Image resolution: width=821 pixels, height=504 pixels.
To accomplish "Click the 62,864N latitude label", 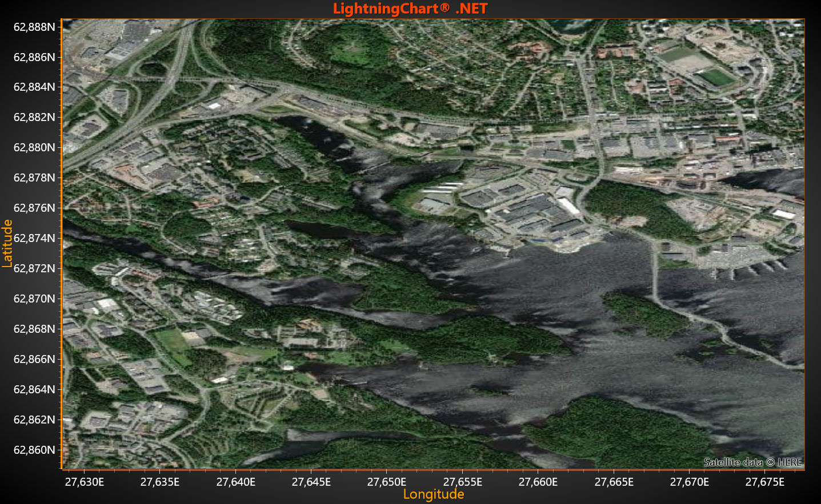I will tap(34, 389).
